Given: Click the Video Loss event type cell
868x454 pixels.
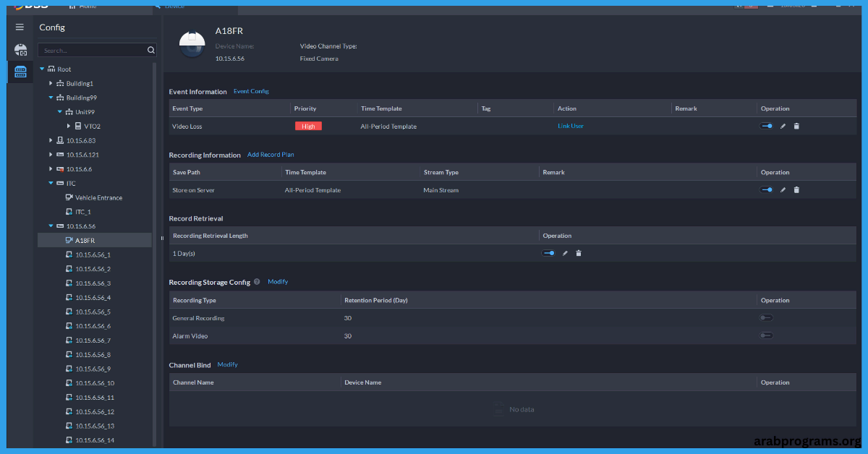Looking at the screenshot, I should (187, 127).
